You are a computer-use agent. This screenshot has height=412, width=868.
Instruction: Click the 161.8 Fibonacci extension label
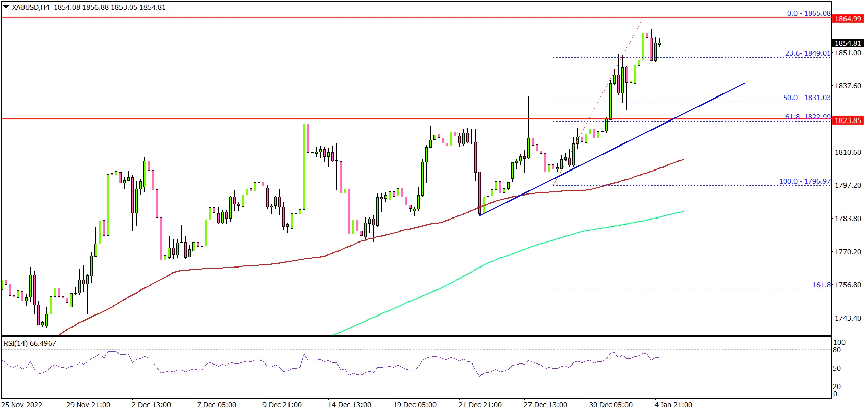821,285
